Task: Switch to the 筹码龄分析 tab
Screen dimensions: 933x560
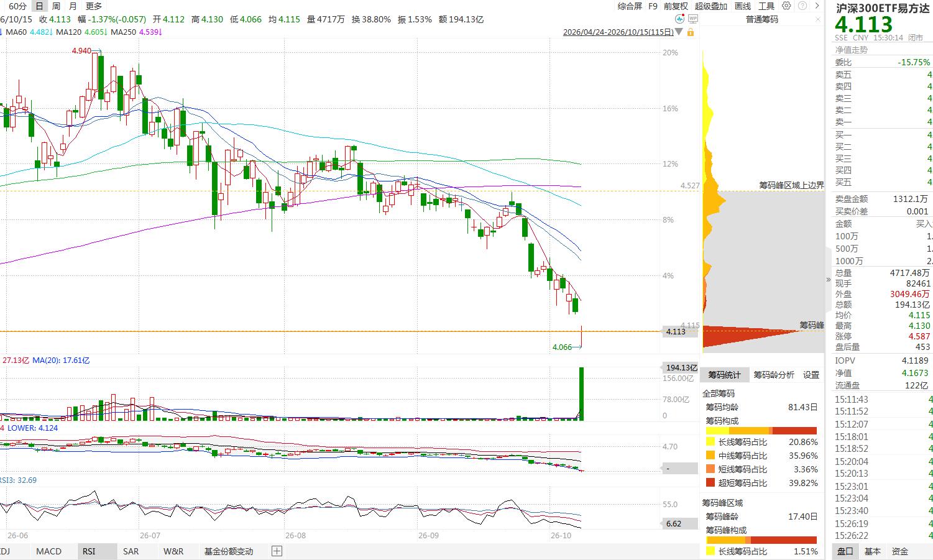Action: click(x=774, y=375)
